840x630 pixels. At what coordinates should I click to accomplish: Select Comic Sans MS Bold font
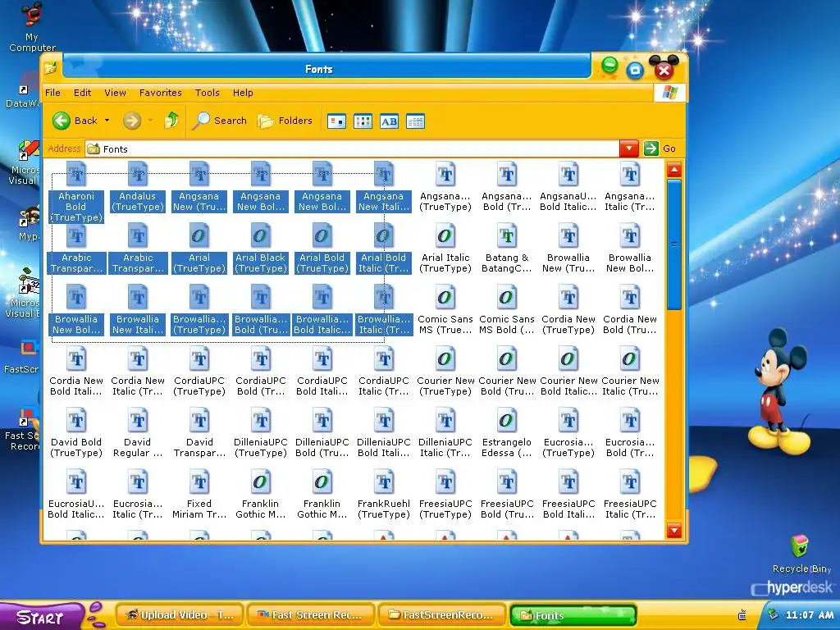pos(507,309)
